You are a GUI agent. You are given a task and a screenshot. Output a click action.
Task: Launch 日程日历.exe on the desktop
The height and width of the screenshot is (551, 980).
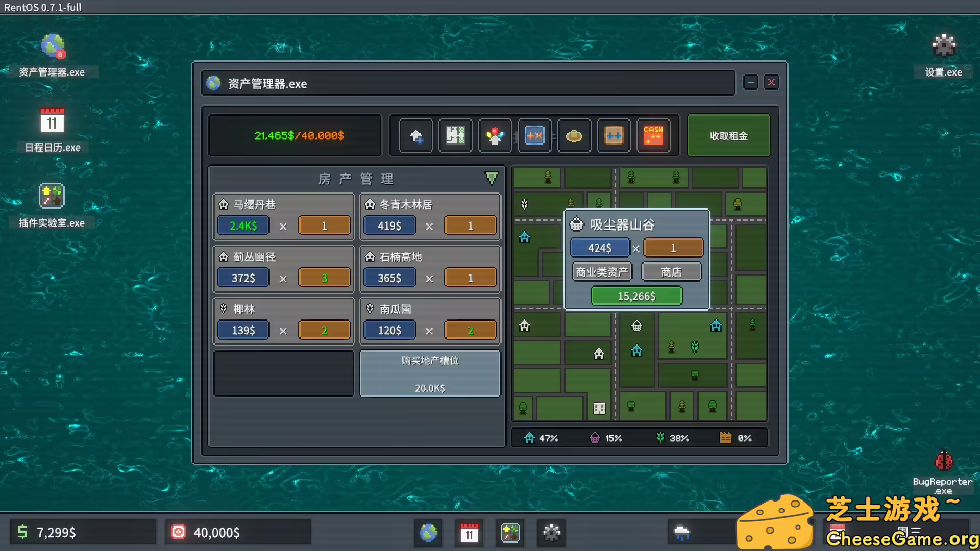click(x=52, y=129)
